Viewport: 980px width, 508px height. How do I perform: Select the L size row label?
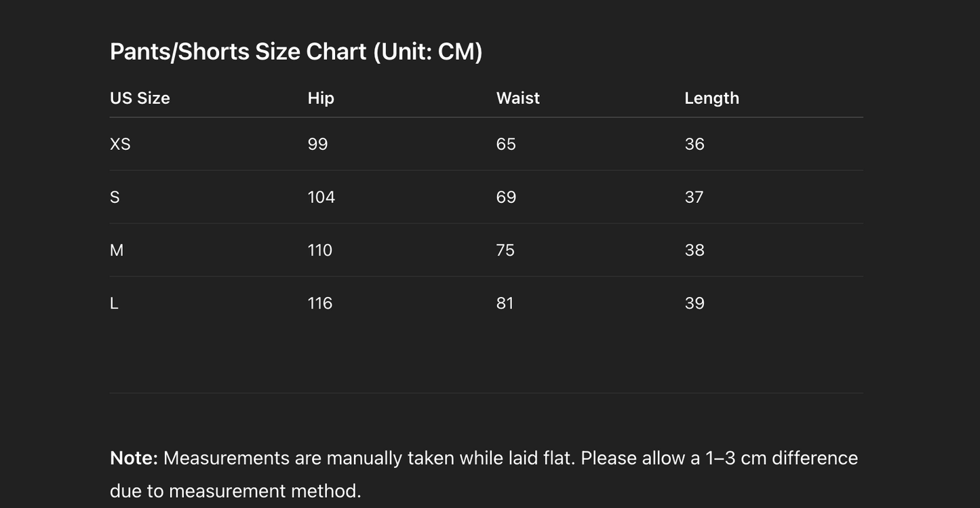114,302
